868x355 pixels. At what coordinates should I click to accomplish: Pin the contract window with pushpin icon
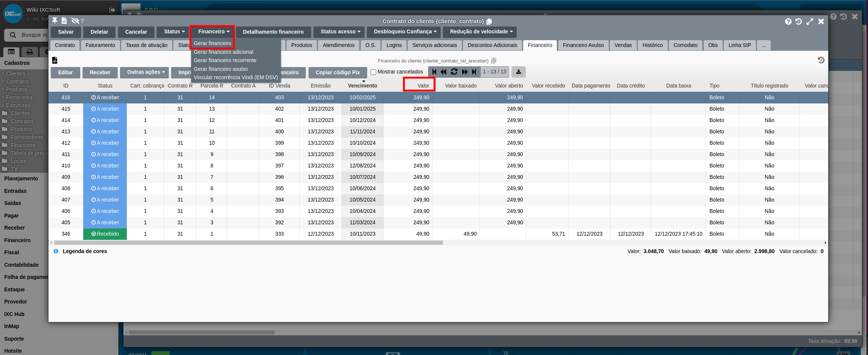pos(55,20)
